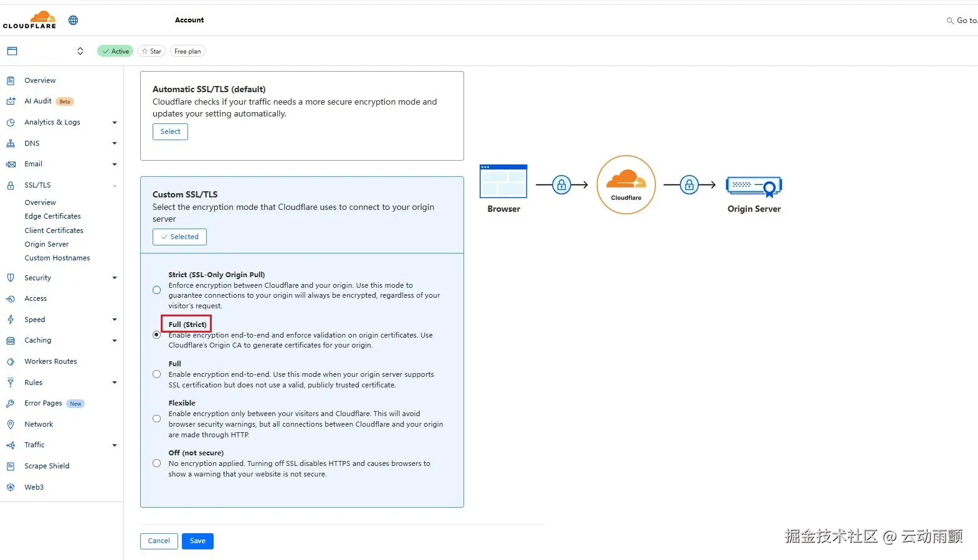Open Client Certificates submenu item
Screen dimensions: 978x560
(54, 230)
